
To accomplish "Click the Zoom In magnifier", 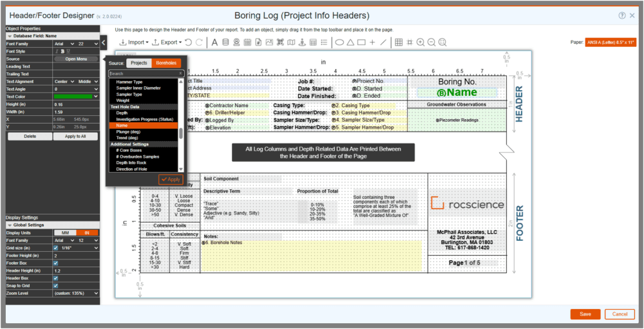I will click(x=421, y=42).
